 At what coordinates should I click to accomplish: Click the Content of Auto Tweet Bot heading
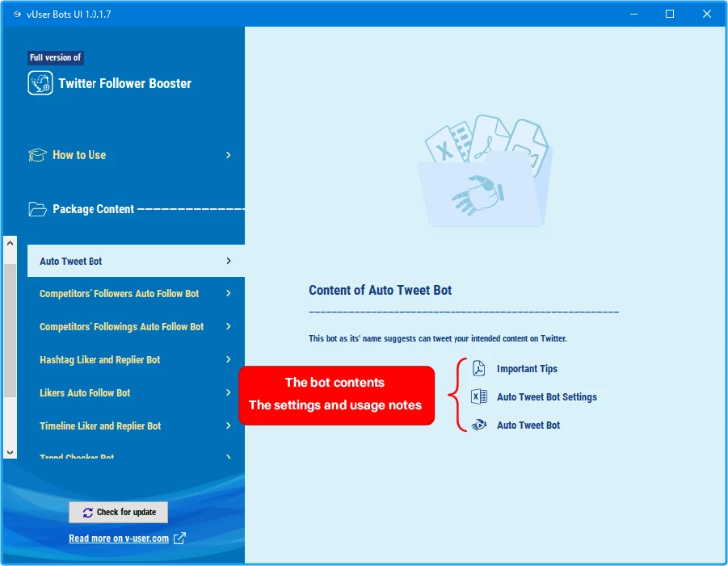(x=381, y=291)
